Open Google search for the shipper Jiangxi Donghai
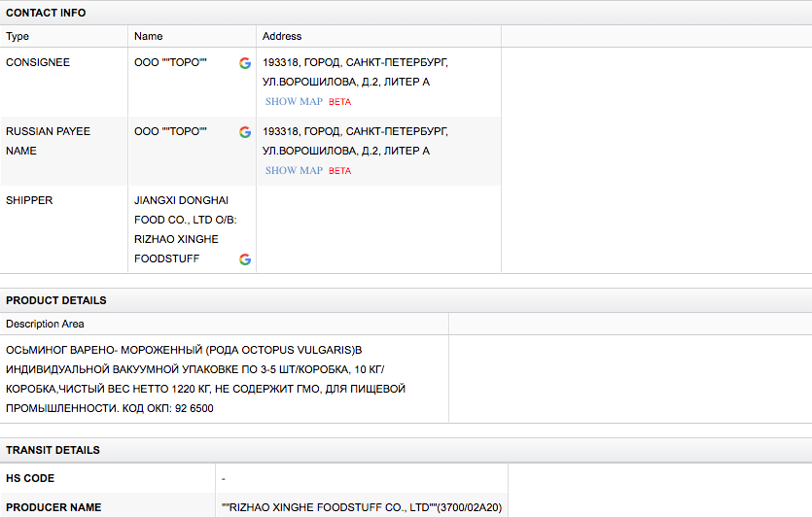The width and height of the screenshot is (812, 517). click(245, 259)
